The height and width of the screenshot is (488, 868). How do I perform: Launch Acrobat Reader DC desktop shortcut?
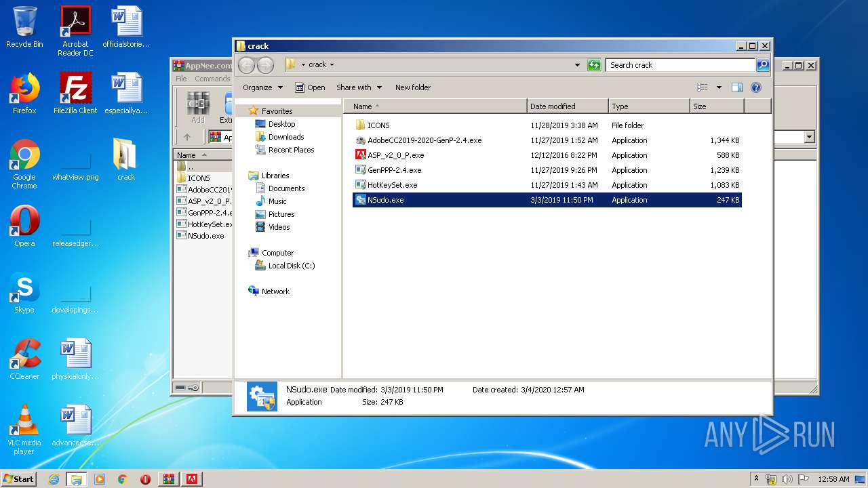tap(75, 31)
